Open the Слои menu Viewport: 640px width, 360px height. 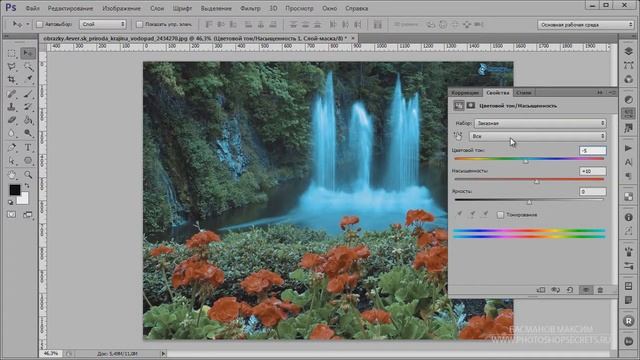coord(157,8)
